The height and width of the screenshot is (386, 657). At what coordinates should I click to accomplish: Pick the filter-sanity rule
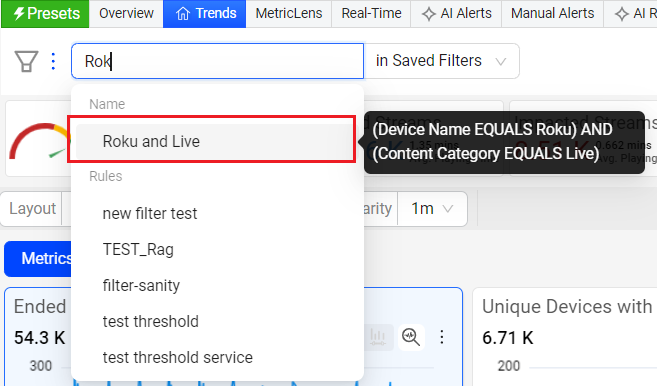click(x=141, y=285)
